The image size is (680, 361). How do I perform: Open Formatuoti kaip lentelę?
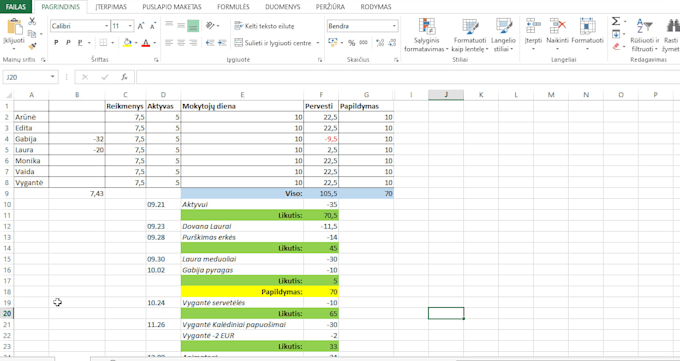470,35
